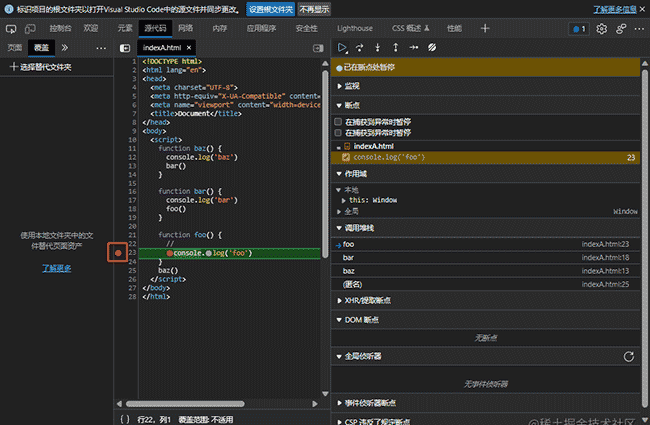Dismiss the info bar with X

coord(642,9)
